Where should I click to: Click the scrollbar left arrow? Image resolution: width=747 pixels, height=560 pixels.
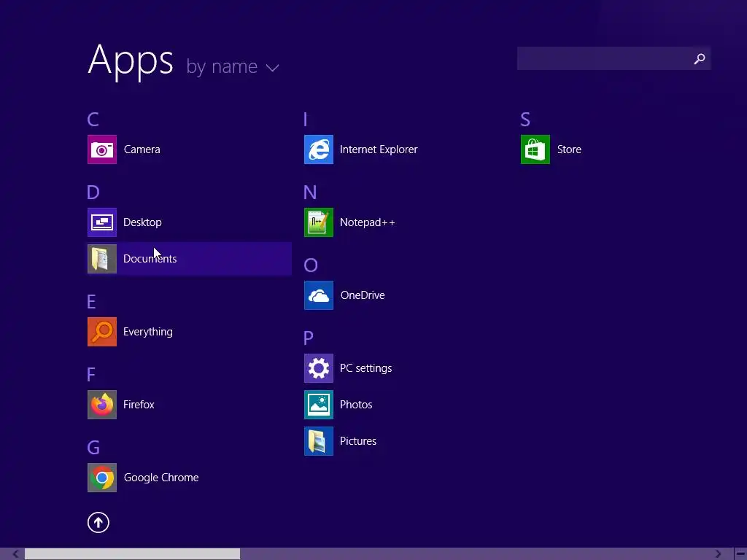tap(16, 554)
